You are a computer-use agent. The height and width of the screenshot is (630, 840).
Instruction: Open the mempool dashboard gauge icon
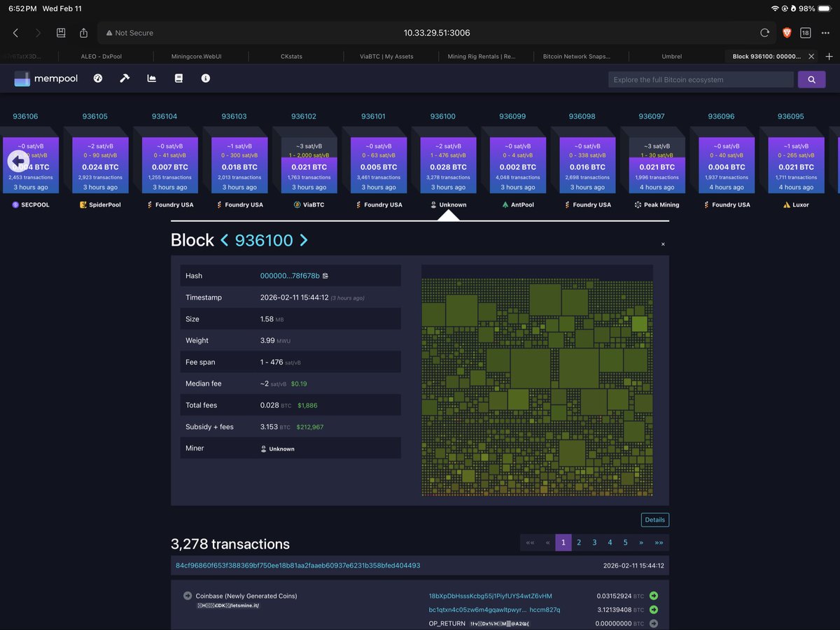point(98,78)
